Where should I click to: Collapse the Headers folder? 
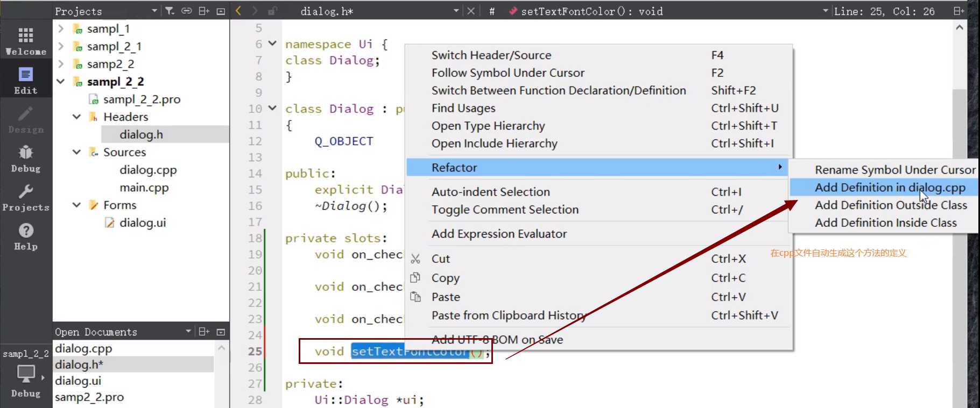pos(76,117)
